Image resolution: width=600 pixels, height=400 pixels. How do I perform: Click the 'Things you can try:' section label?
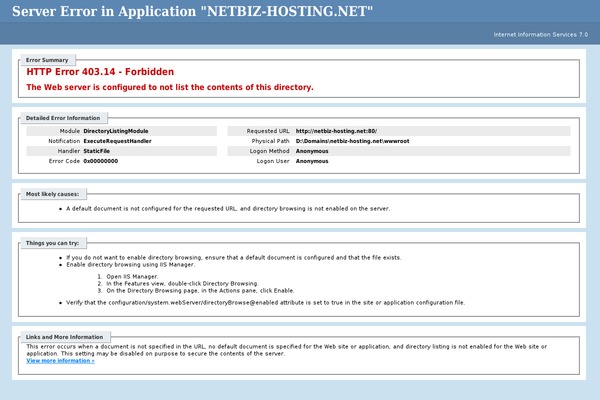[52, 243]
